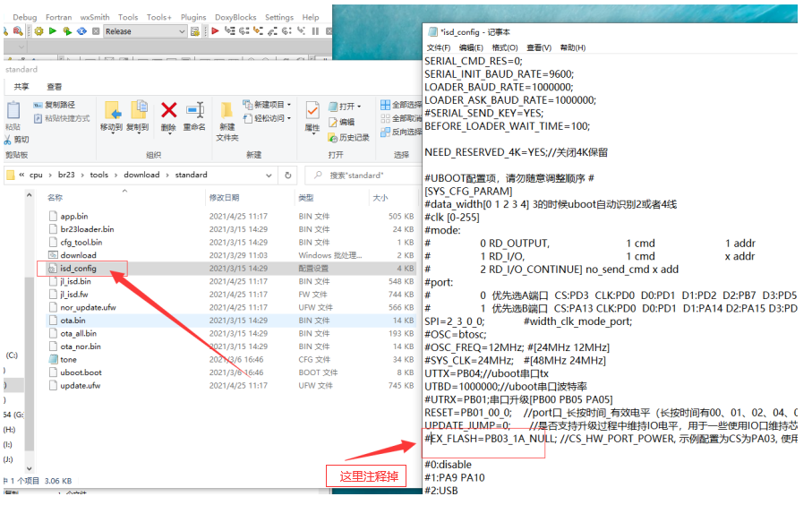Click the Abort build icon
Viewport: 812px width, 505px height.
pos(96,31)
